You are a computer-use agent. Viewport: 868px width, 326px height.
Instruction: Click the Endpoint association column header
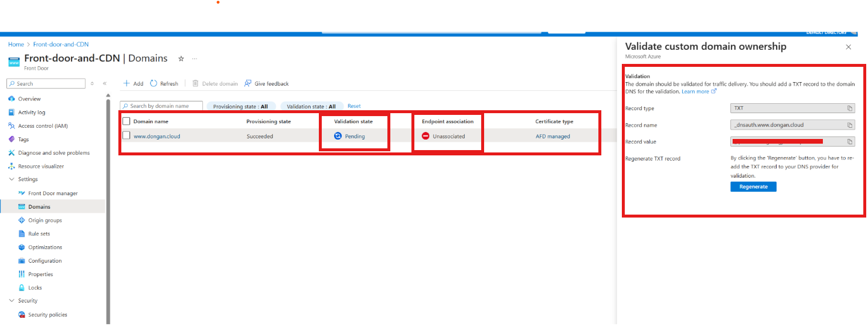(x=448, y=121)
